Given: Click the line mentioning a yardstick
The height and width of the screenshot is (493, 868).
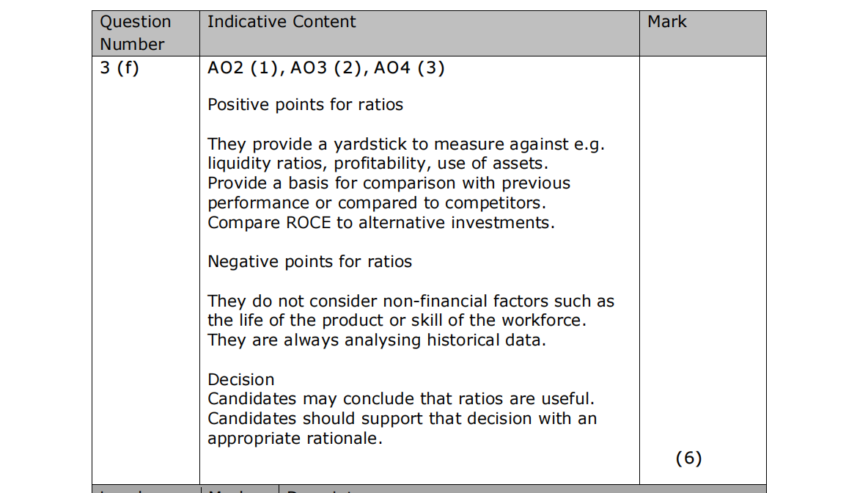Looking at the screenshot, I should click(405, 144).
